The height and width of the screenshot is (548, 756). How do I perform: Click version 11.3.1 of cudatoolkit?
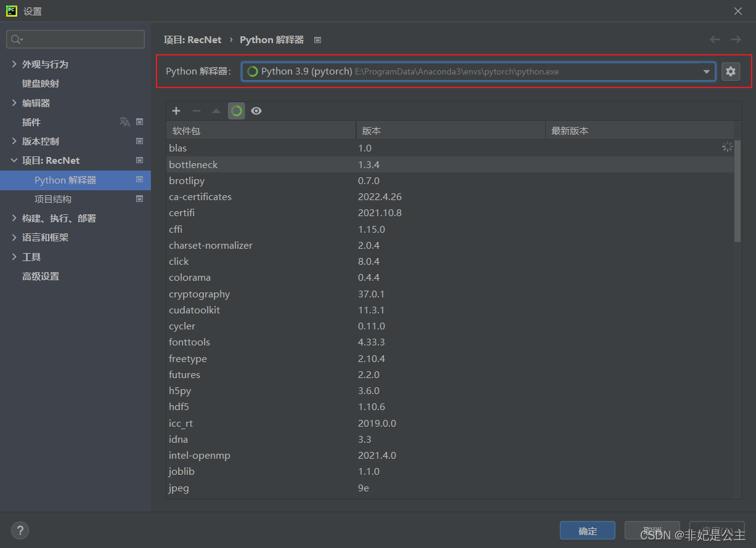tap(372, 310)
